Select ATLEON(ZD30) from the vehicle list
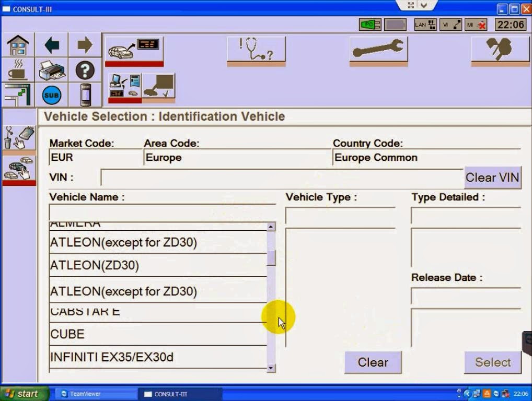 pos(158,265)
